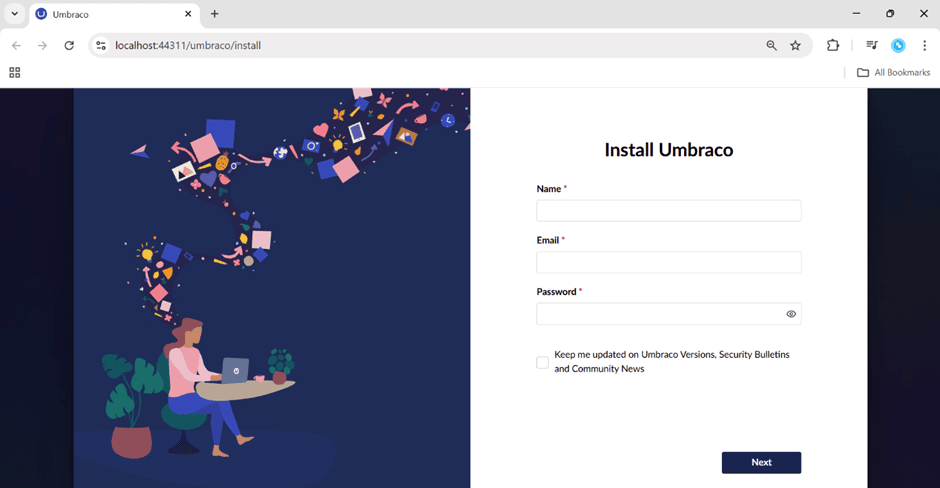Click the browser forward arrow
The image size is (940, 488).
coord(42,45)
